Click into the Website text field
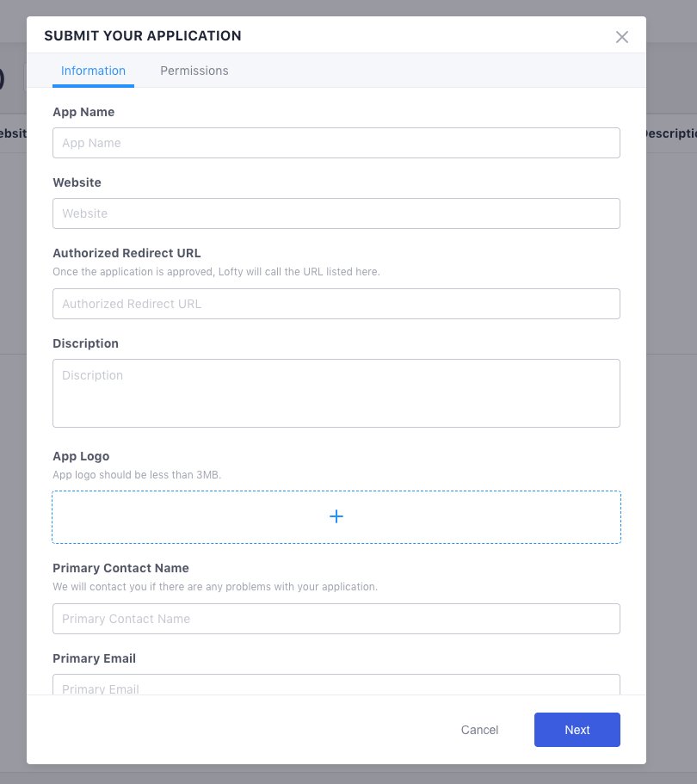Screen dimensions: 697x784 [336, 213]
